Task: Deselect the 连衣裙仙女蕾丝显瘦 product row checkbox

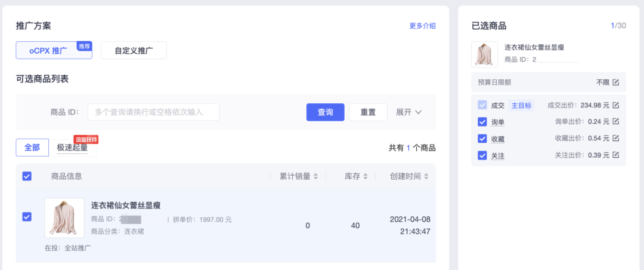Action: (27, 217)
